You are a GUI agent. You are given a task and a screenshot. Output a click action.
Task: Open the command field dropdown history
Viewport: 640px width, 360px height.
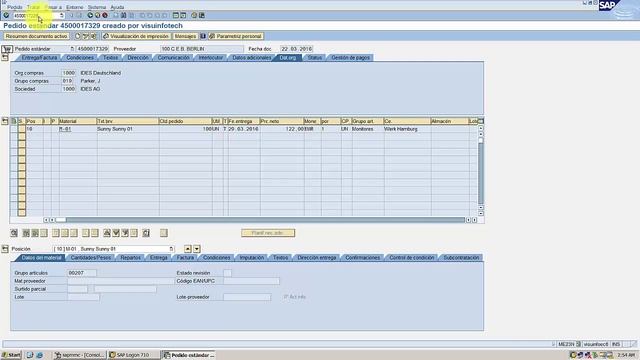[x=62, y=16]
